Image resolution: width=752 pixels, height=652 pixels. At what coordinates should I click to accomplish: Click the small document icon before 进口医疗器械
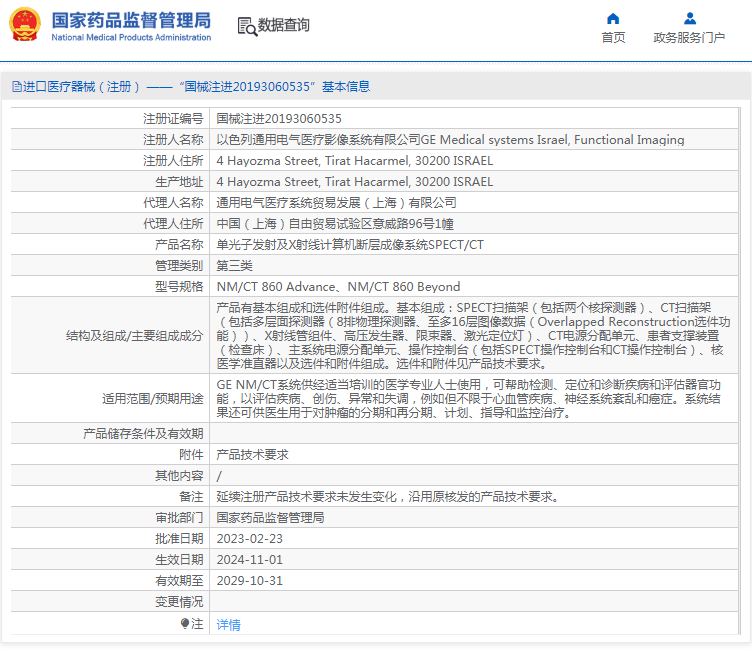pos(15,87)
